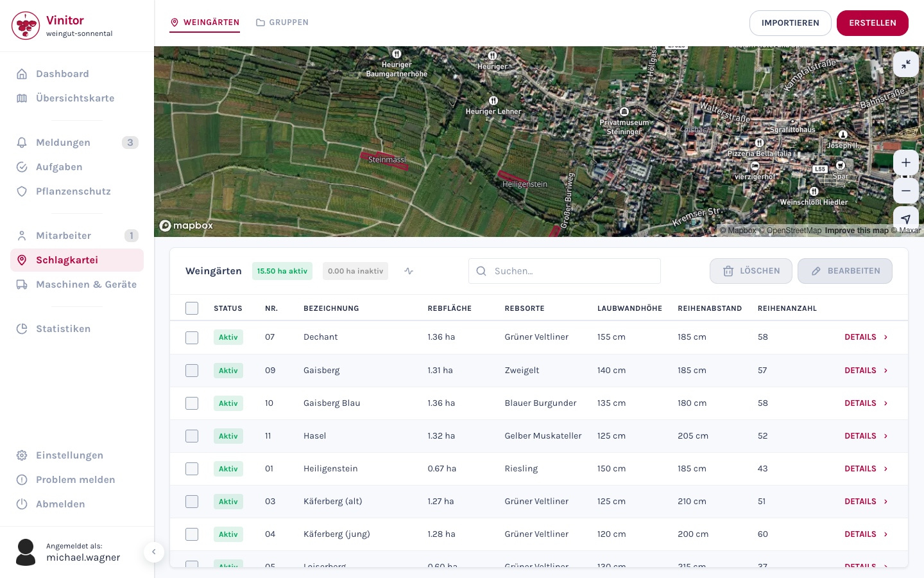Select the Dechant row checkbox
Viewport: 924px width, 578px height.
(192, 338)
